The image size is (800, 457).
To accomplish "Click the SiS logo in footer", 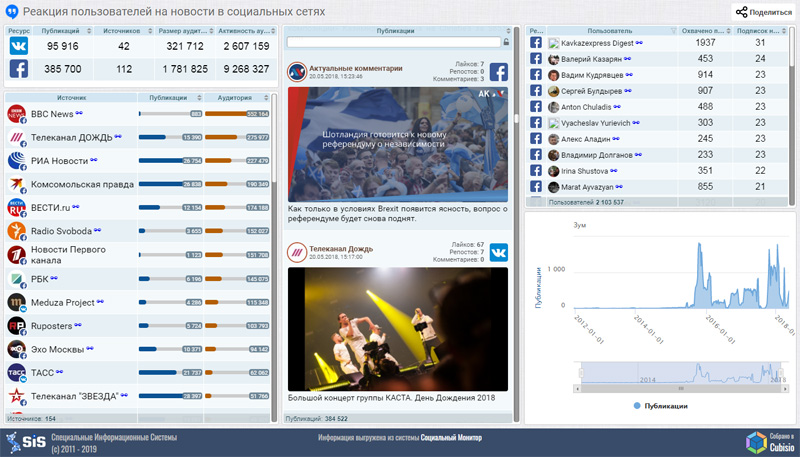I will pyautogui.click(x=26, y=442).
